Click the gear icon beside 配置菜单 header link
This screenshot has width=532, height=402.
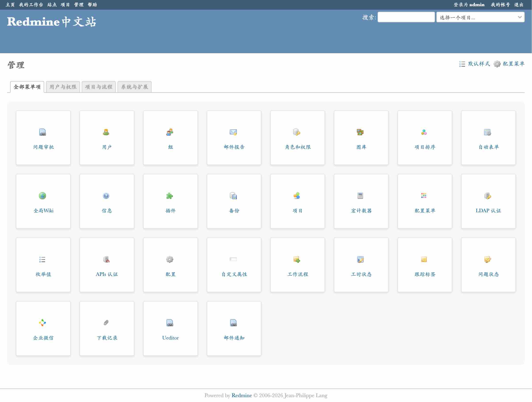click(x=497, y=64)
